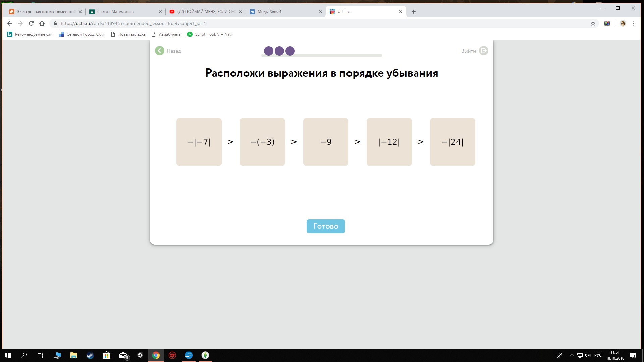
Task: Open new tab with plus button
Action: click(x=413, y=12)
